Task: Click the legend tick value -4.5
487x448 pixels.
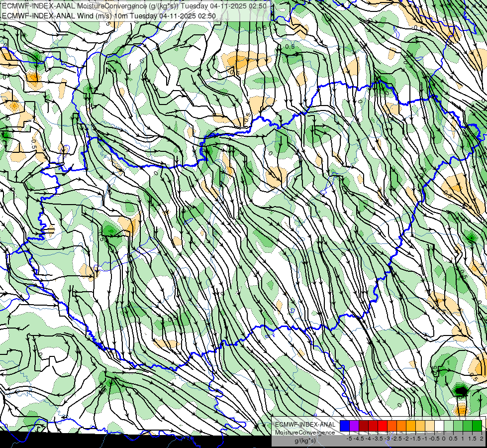Action: tap(359, 439)
